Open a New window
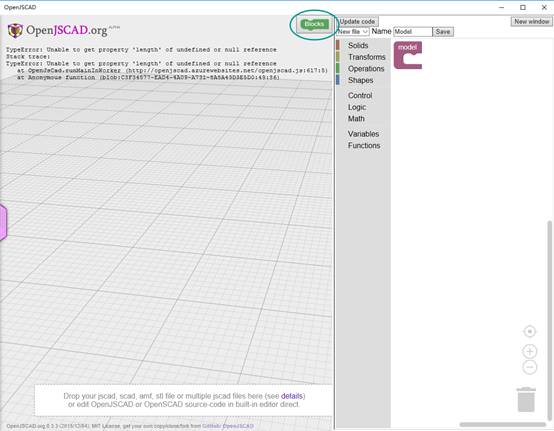 point(531,22)
